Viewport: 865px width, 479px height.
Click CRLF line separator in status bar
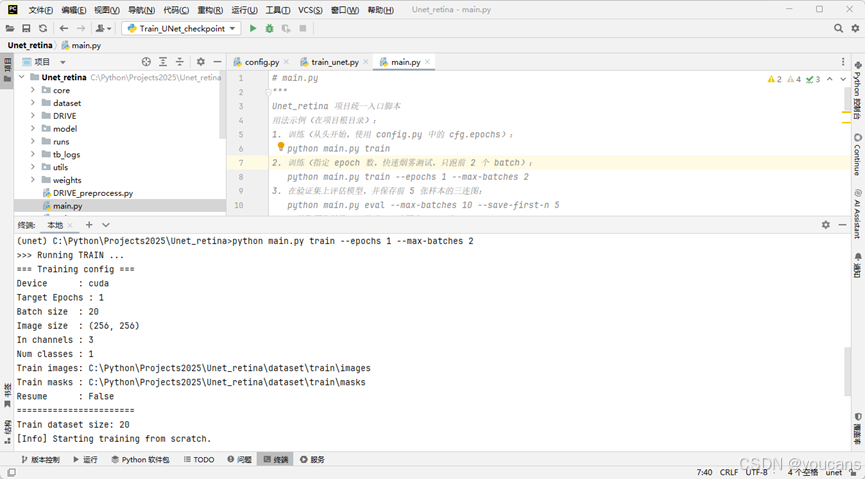pos(729,472)
